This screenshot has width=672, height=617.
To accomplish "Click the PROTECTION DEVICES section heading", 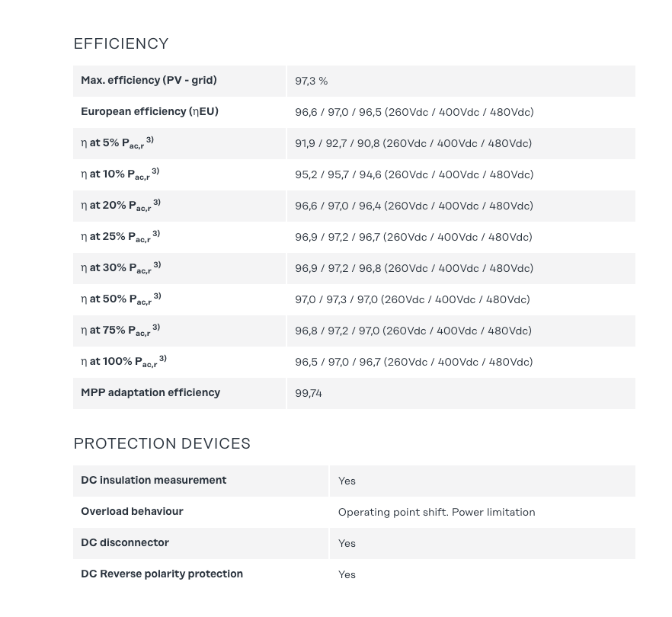I will 162,444.
